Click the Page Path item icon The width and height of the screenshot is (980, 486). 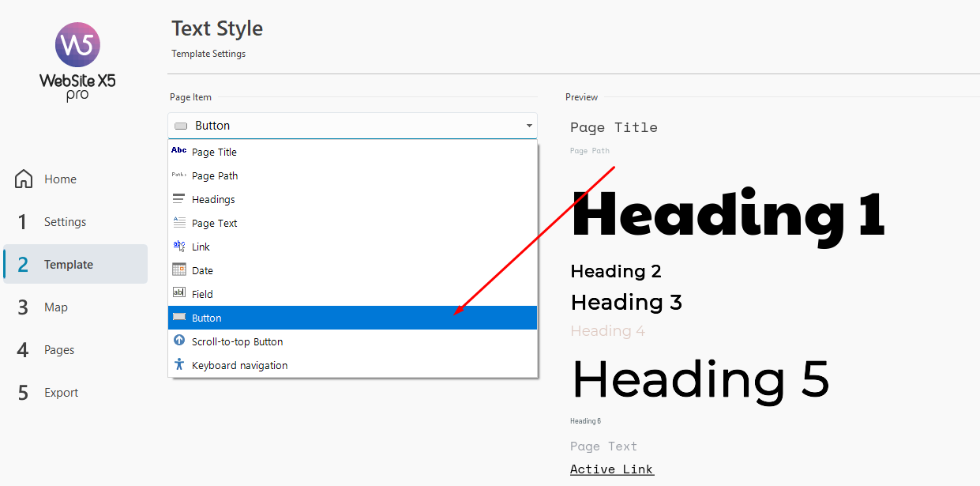pos(179,175)
